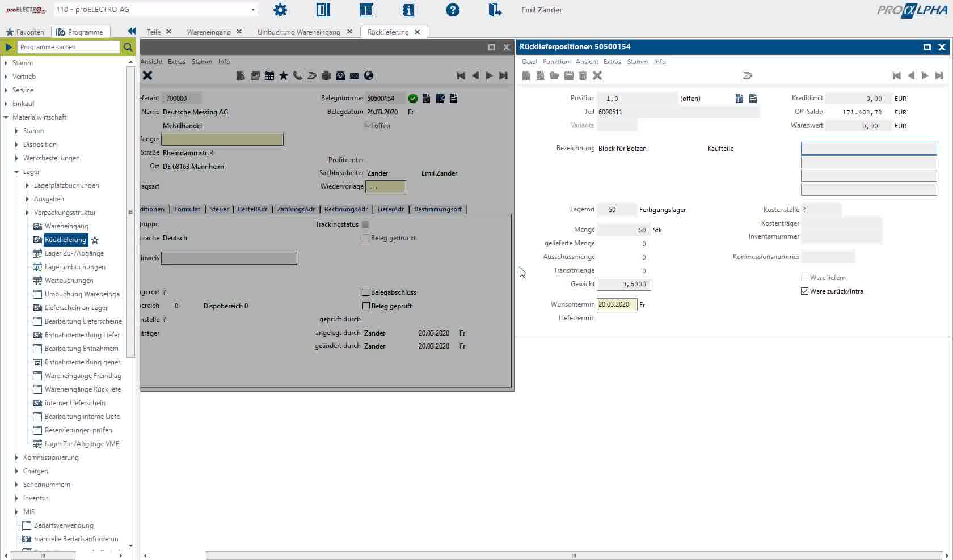Open the Lagerumbuchungen program

click(75, 267)
